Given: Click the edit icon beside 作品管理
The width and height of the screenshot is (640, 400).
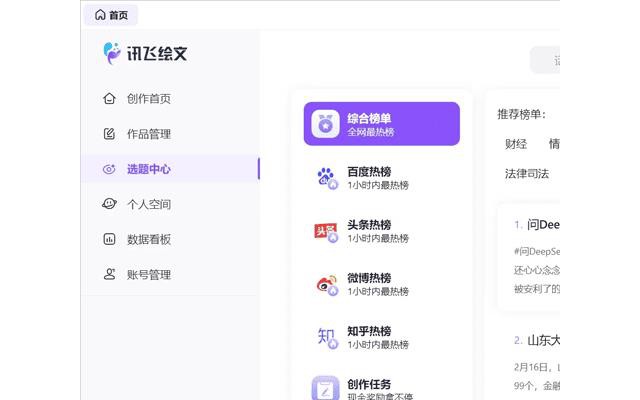Looking at the screenshot, I should (109, 133).
